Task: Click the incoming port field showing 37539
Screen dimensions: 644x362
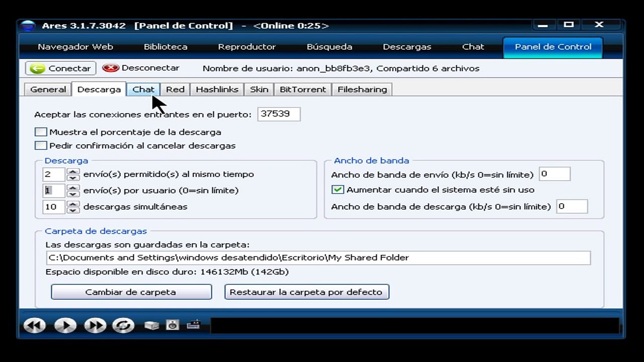Action: (x=279, y=114)
